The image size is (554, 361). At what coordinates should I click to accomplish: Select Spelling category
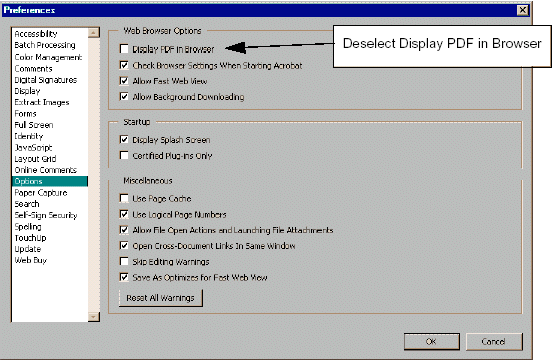(28, 226)
